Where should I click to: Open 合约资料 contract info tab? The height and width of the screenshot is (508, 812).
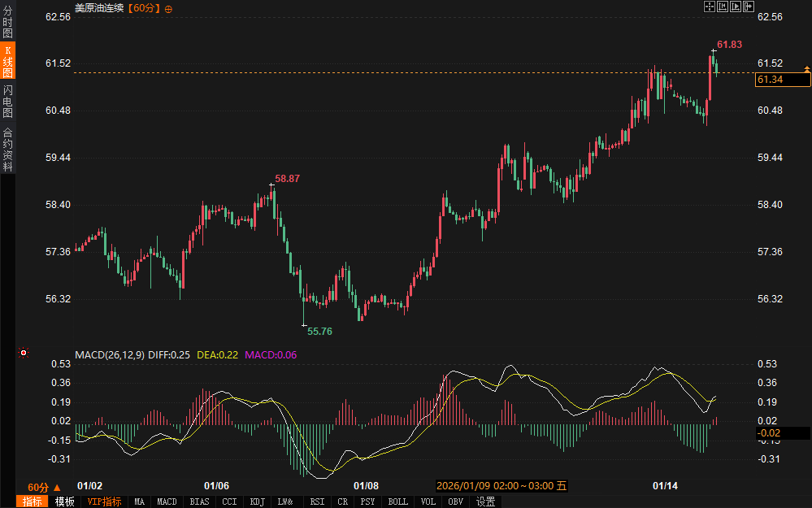coord(7,149)
